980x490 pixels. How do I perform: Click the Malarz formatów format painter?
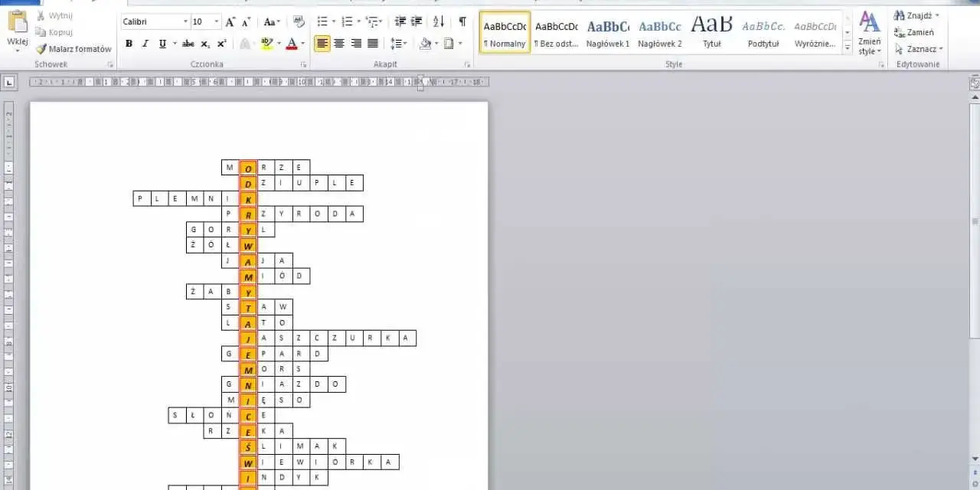73,49
